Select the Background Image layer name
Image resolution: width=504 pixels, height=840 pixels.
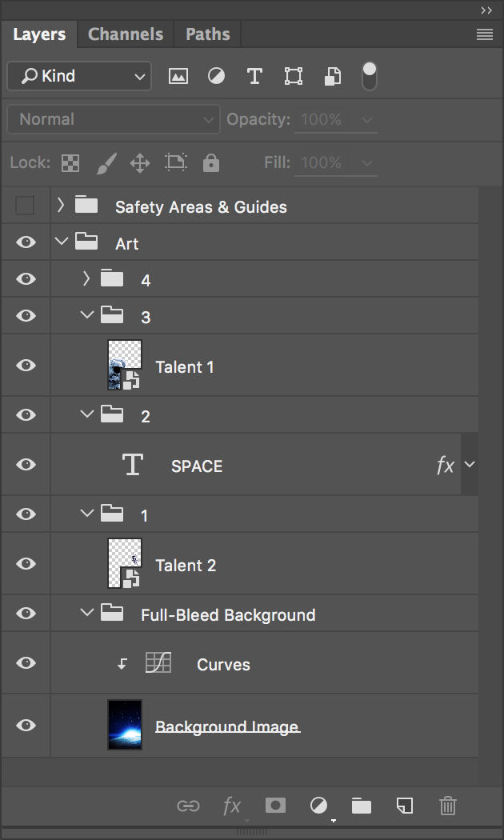coord(227,727)
